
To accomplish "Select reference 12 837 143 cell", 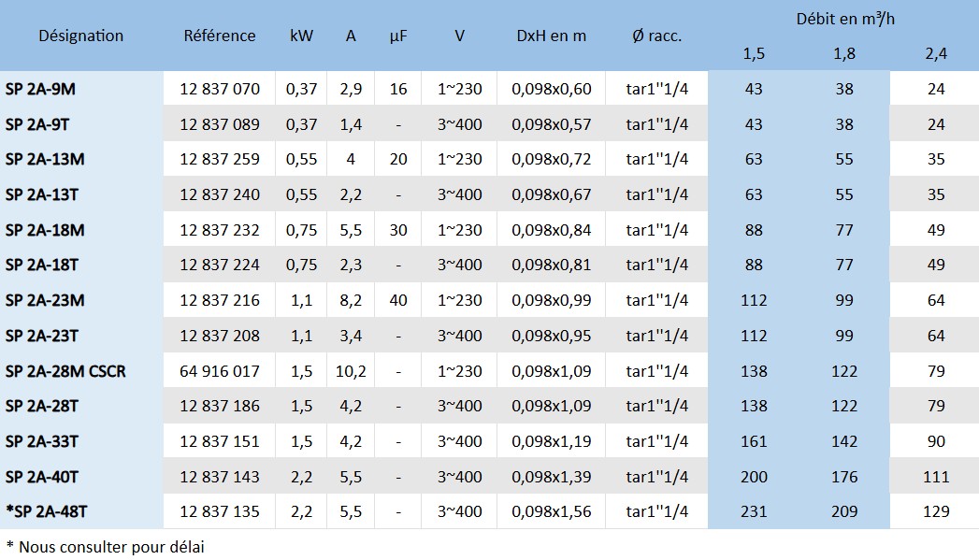I will 220,477.
